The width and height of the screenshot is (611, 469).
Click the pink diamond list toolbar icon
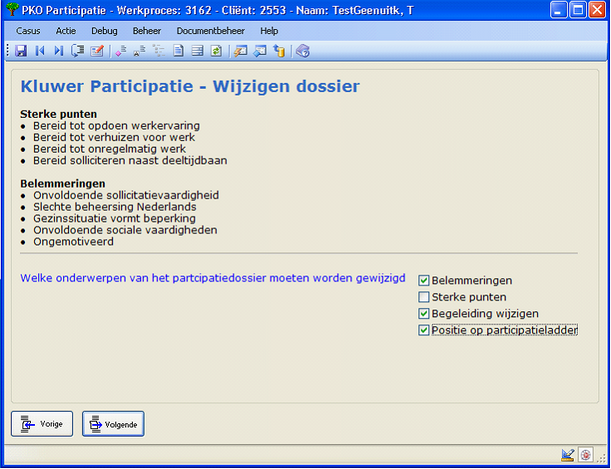pyautogui.click(x=121, y=51)
